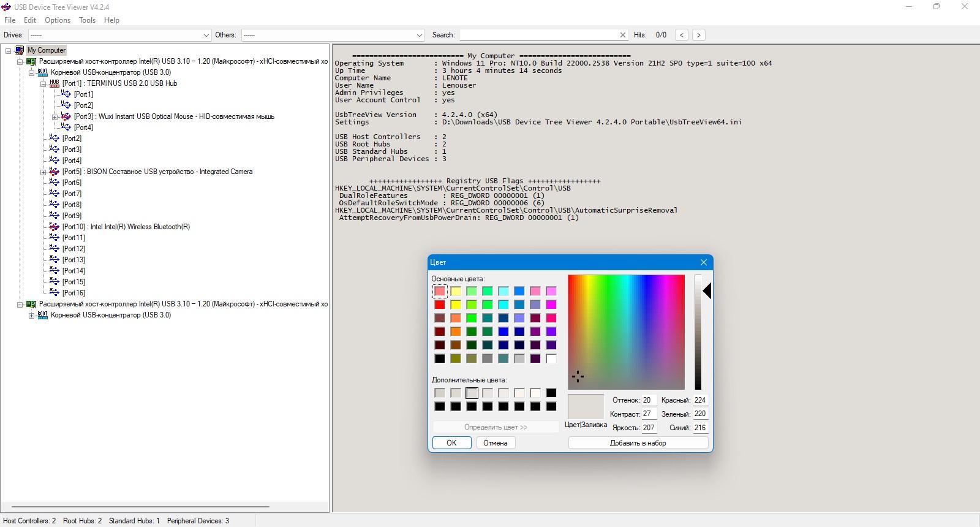Collapse the first root hub node

tap(31, 73)
